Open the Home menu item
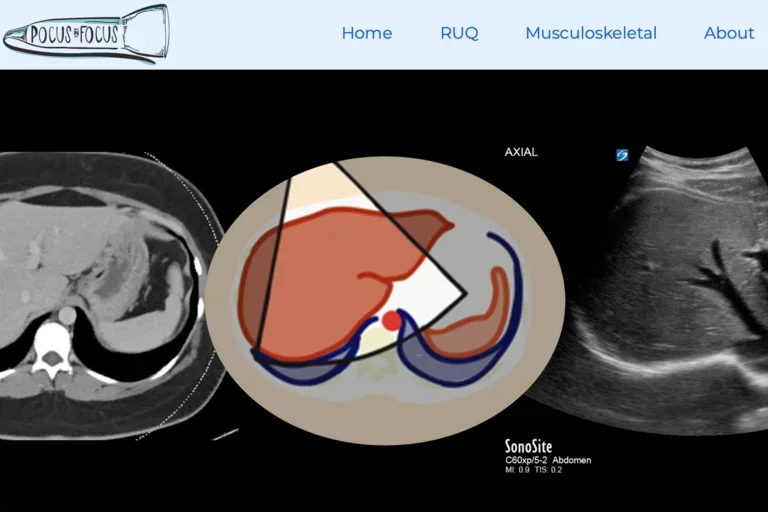 coord(367,33)
